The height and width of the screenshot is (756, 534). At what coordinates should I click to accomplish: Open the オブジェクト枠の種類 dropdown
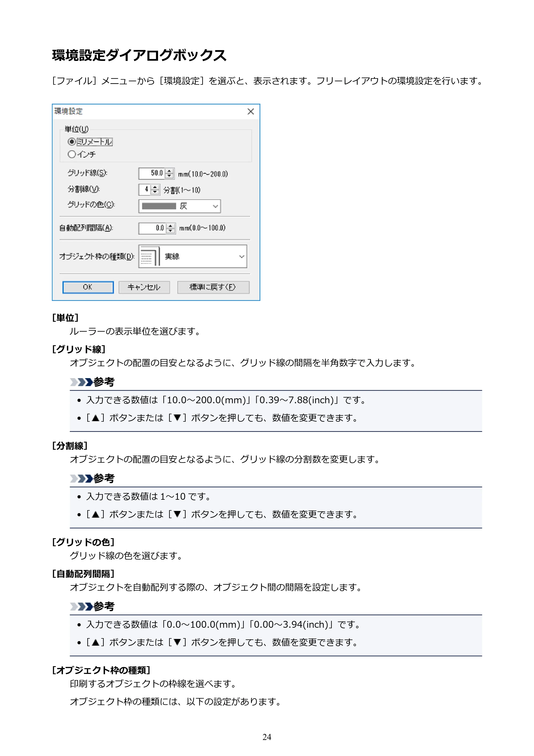[x=193, y=257]
